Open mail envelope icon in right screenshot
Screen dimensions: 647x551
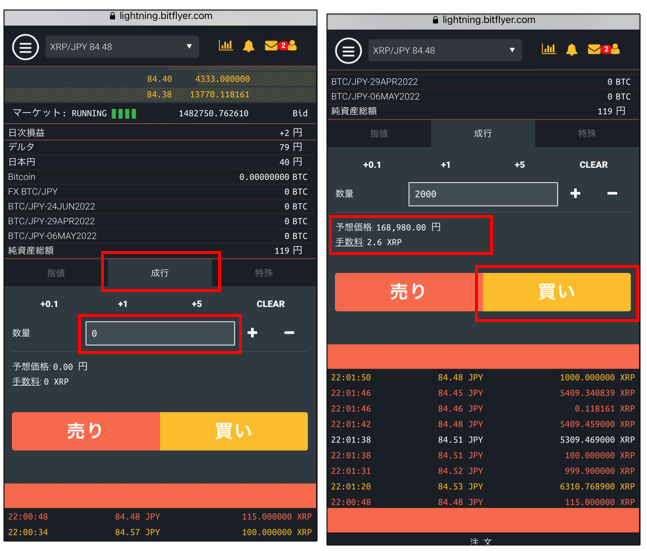[x=594, y=49]
